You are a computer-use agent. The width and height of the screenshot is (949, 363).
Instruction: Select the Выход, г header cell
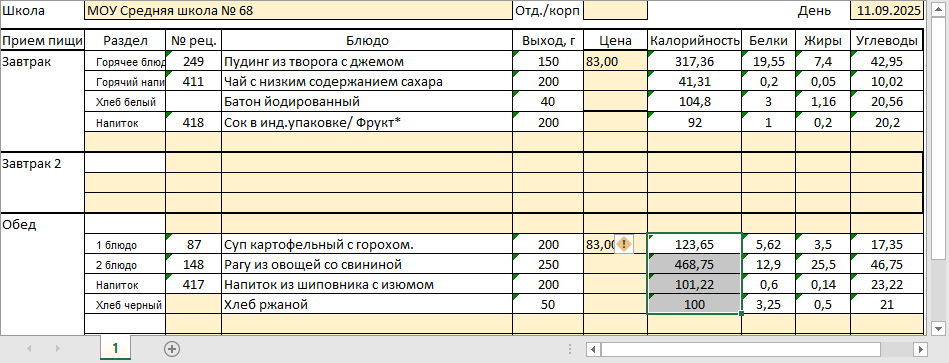pos(548,41)
